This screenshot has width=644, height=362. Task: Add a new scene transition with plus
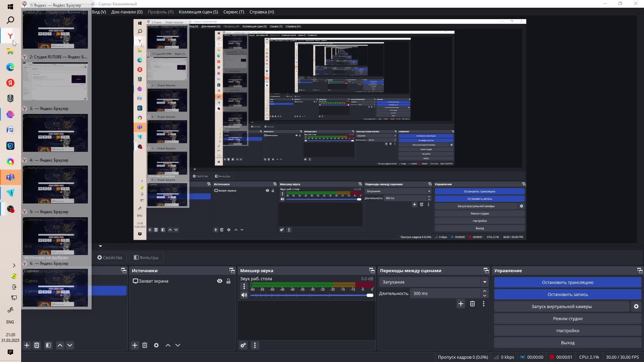pos(461,304)
